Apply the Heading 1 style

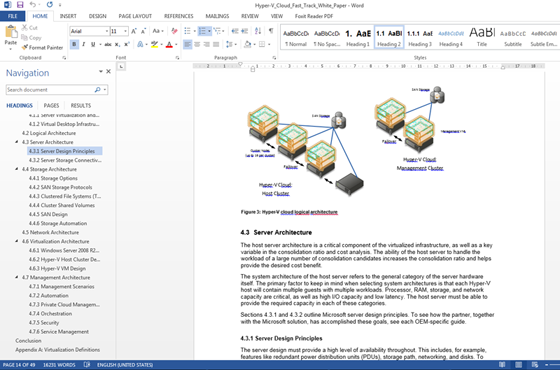(x=358, y=37)
